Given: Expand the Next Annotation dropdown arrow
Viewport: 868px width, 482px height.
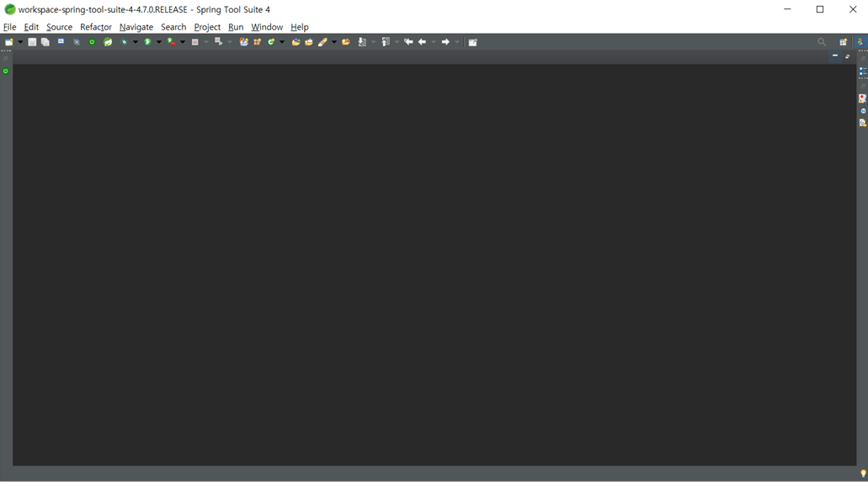Looking at the screenshot, I should (374, 42).
